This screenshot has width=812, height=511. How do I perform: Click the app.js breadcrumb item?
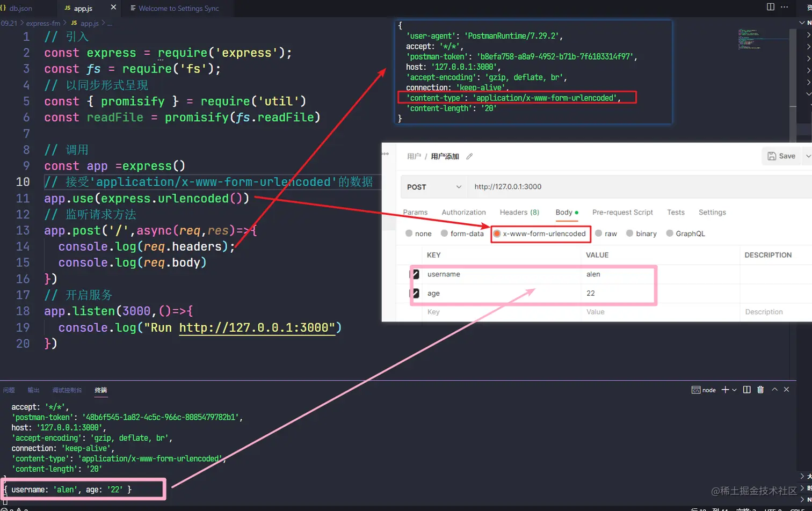85,23
